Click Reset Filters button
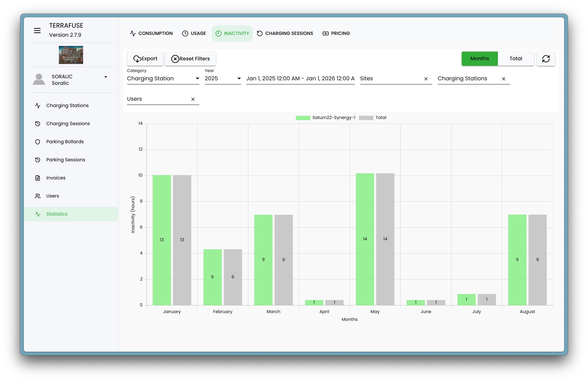This screenshot has width=588, height=382. click(190, 59)
